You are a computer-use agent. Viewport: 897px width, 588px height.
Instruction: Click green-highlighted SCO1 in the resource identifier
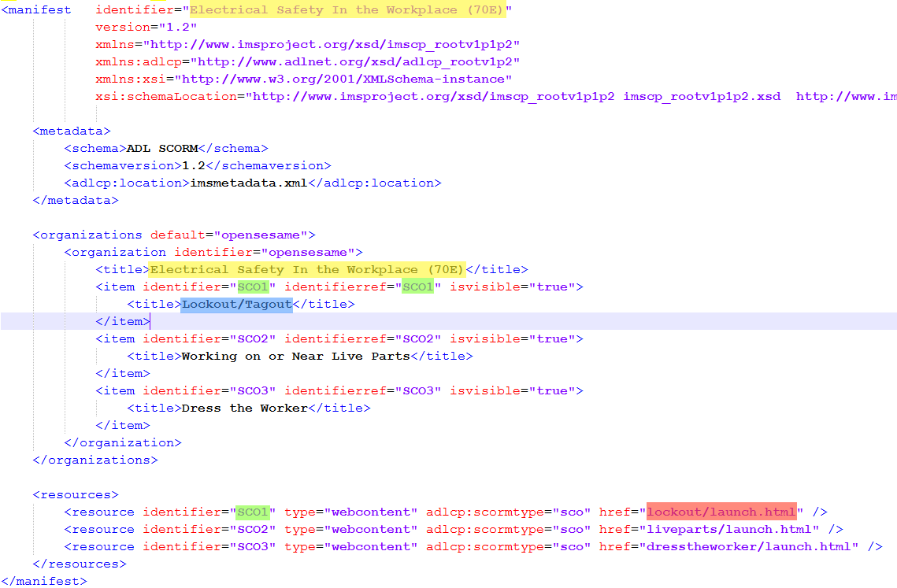[253, 512]
